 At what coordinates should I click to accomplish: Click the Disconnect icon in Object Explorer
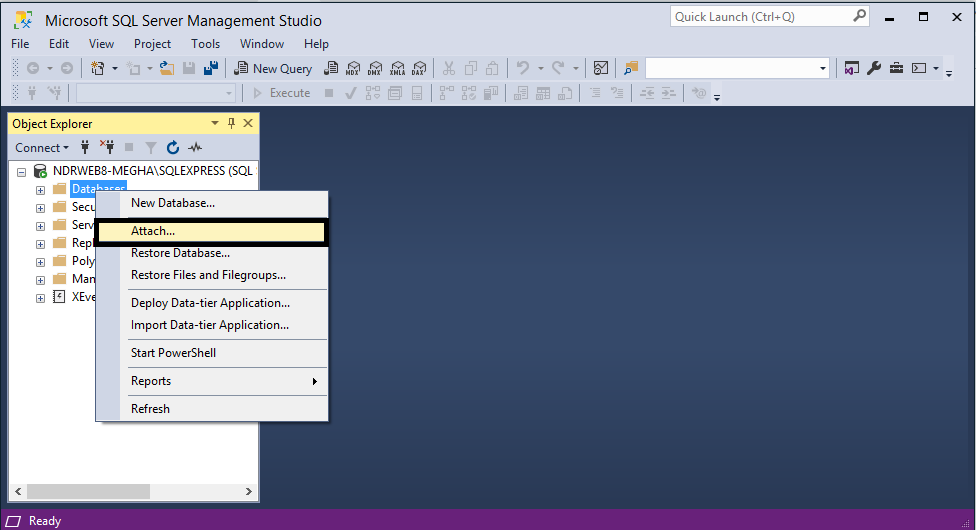click(107, 148)
